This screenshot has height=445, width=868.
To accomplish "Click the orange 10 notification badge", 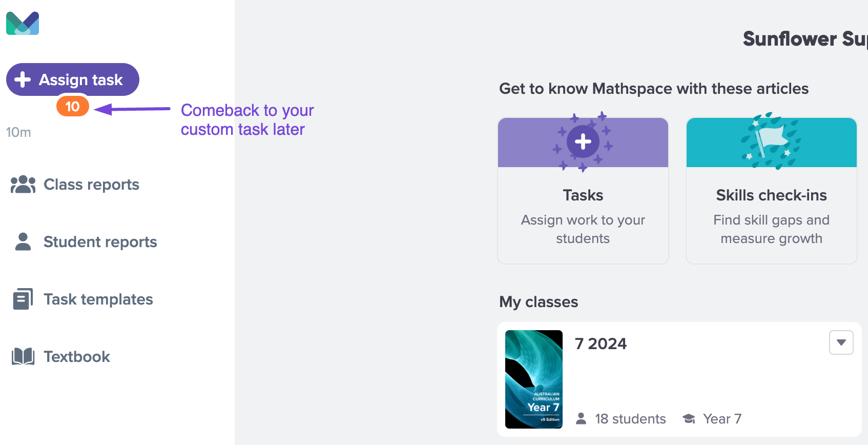I will (73, 106).
